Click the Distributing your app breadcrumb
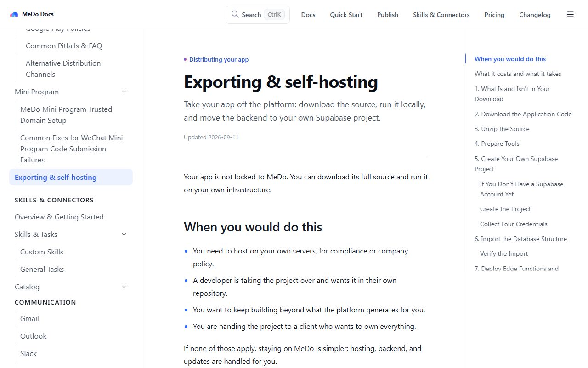The width and height of the screenshot is (588, 368). pos(219,59)
